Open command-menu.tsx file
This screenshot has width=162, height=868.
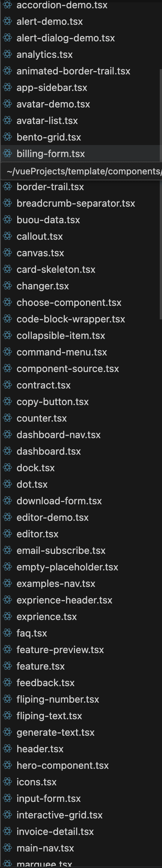(80, 352)
